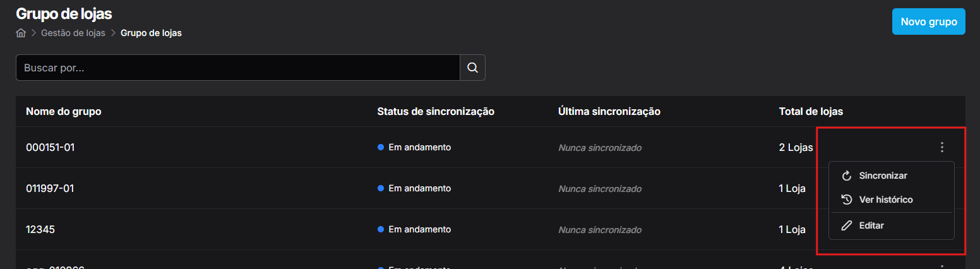Click the pencil Editar icon
Viewport: 980px width, 269px height.
pos(847,225)
